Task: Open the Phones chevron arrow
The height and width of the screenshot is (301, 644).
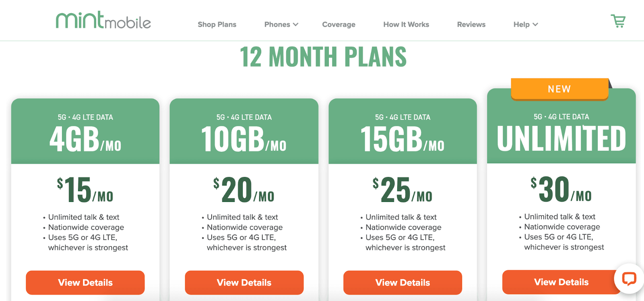Action: coord(296,24)
